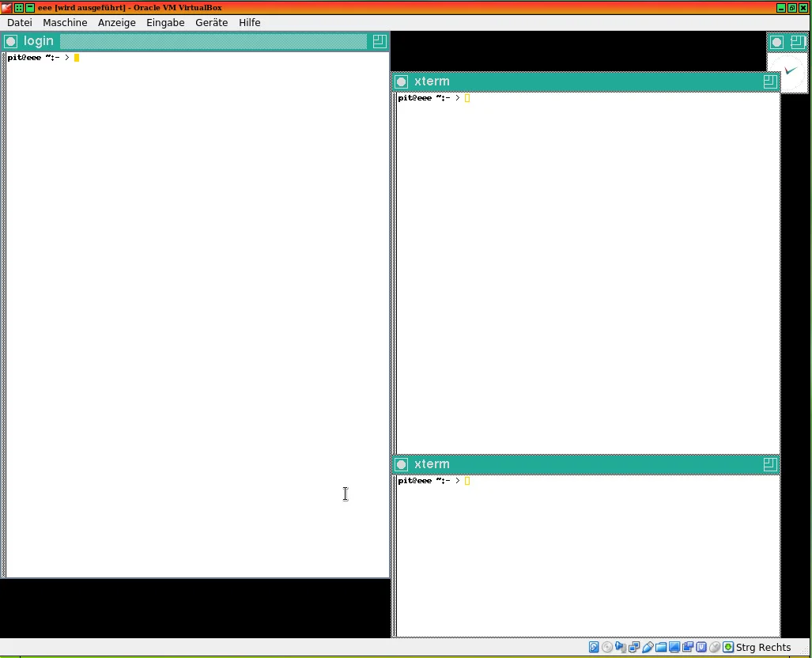This screenshot has height=658, width=812.
Task: Click the mouse integration status icon
Action: (715, 647)
